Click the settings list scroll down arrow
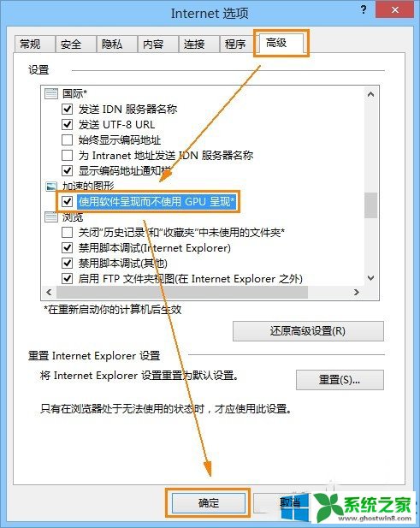The height and width of the screenshot is (528, 420). [371, 278]
